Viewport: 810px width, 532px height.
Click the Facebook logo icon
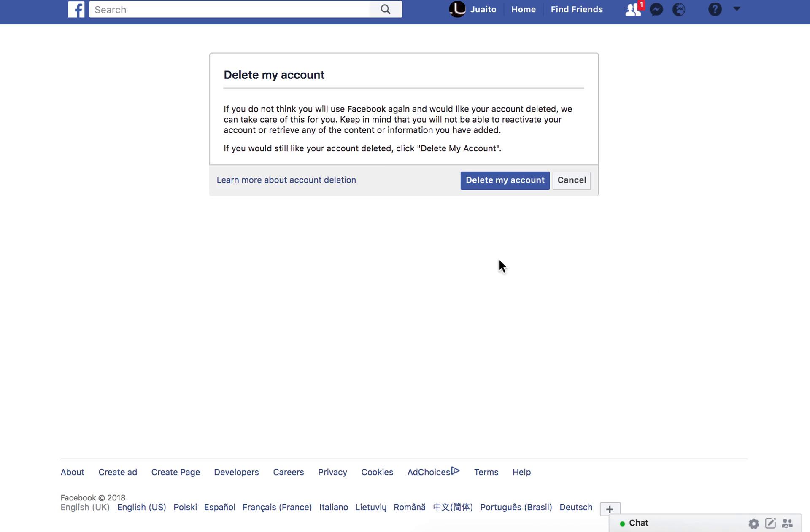pos(76,9)
